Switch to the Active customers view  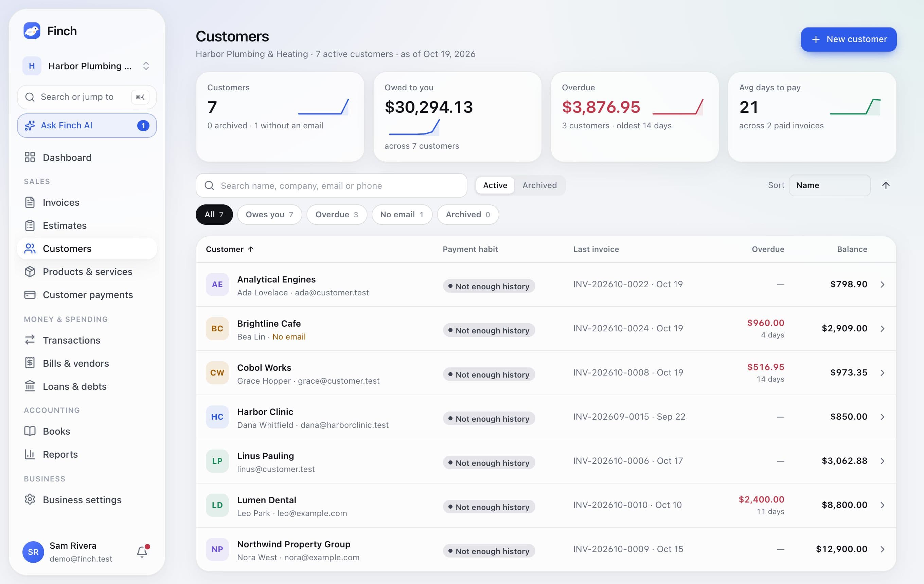pos(495,185)
